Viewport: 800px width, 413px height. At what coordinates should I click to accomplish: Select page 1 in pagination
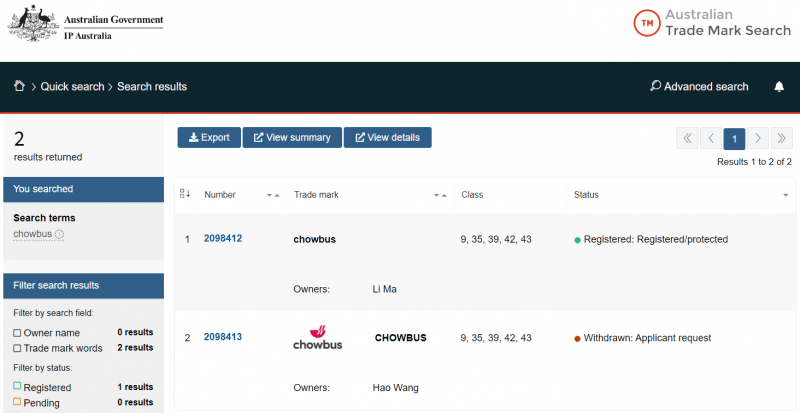(x=734, y=138)
